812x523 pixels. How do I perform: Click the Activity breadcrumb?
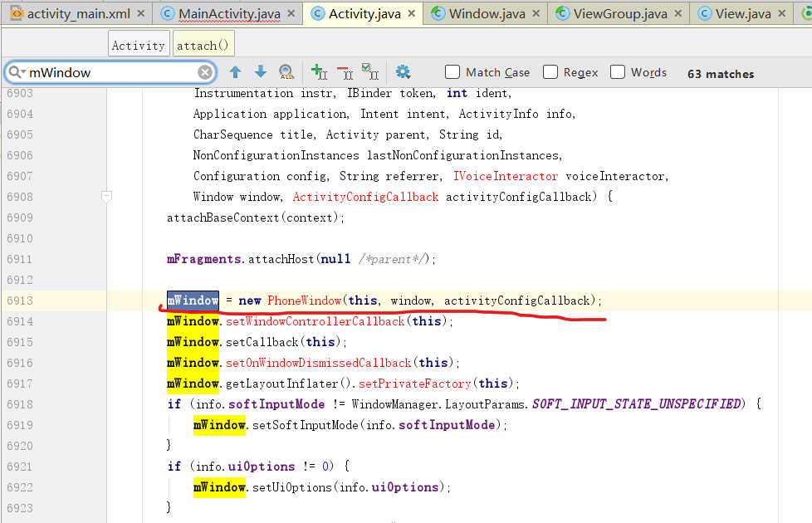point(138,46)
